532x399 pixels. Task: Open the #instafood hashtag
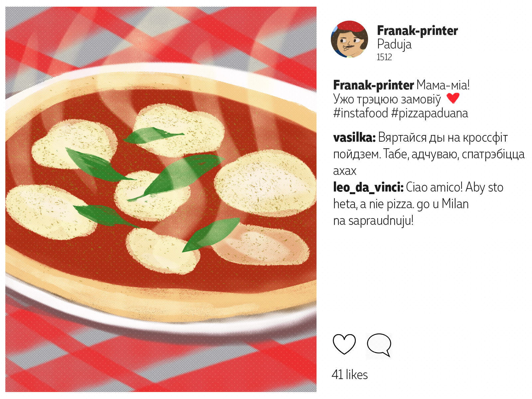point(361,113)
